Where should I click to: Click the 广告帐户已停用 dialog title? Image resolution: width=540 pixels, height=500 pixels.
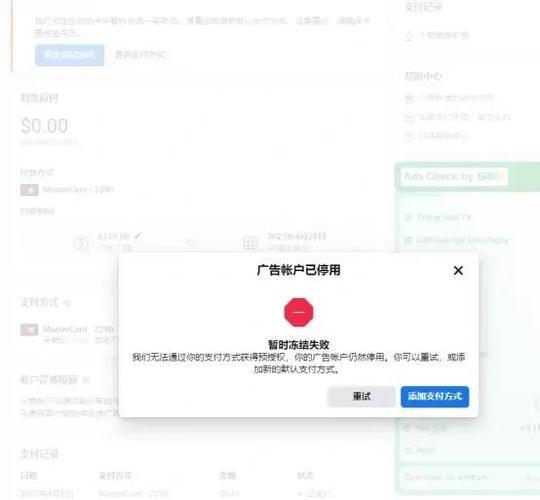coord(299,270)
